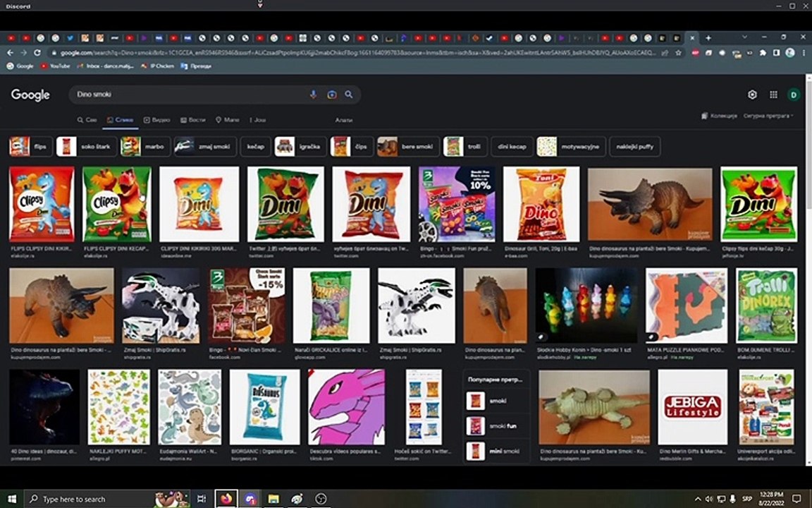
Task: Click the browser address bar
Action: click(x=357, y=53)
